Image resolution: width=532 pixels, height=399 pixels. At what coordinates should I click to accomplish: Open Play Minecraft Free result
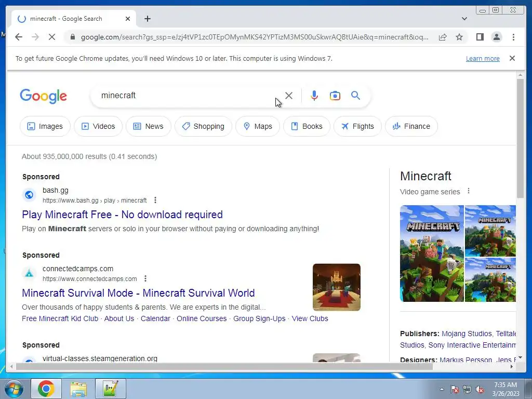[122, 215]
